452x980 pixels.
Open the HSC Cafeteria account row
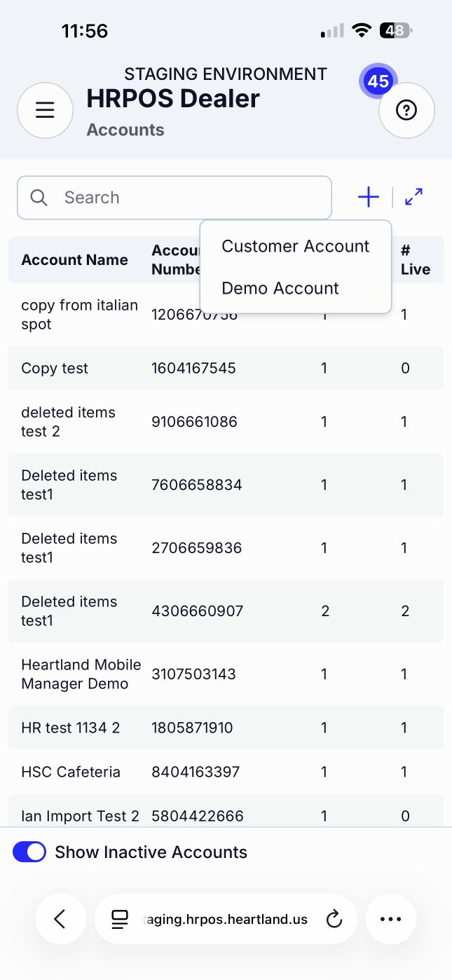226,772
